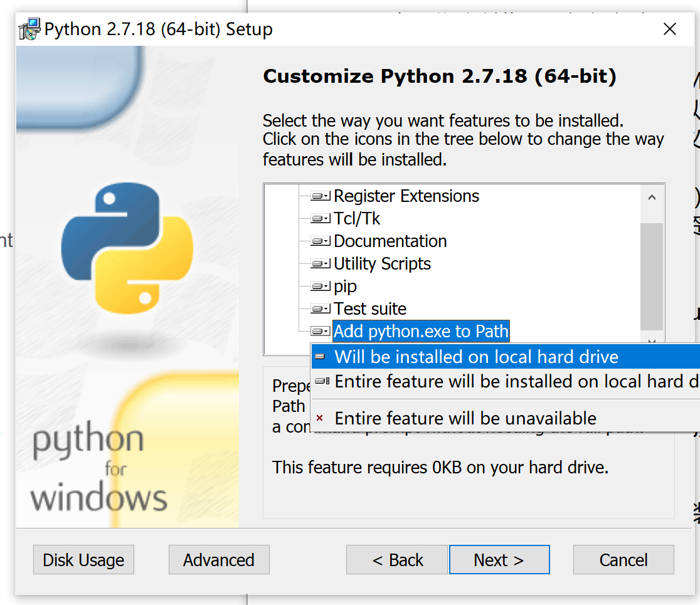700x605 pixels.
Task: Open the Documentation feature drive icon dropdown
Action: click(321, 241)
